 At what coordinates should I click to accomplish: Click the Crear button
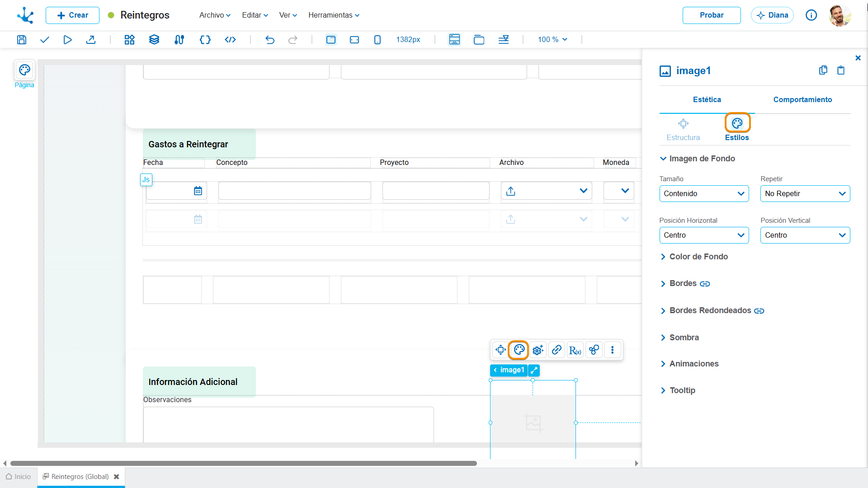tap(72, 15)
